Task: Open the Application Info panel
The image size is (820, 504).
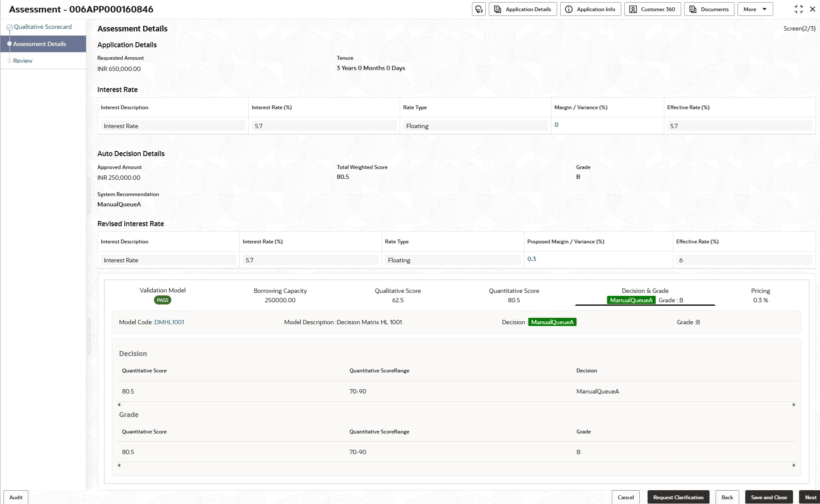Action: pos(590,9)
